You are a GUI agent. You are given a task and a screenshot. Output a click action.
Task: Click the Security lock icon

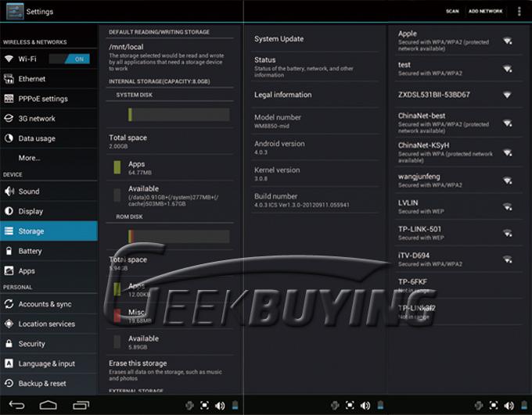9,343
